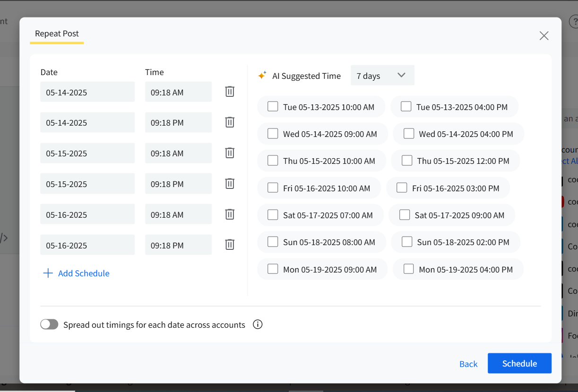This screenshot has width=578, height=392.
Task: Enable spread out timings across accounts toggle
Action: click(x=49, y=324)
